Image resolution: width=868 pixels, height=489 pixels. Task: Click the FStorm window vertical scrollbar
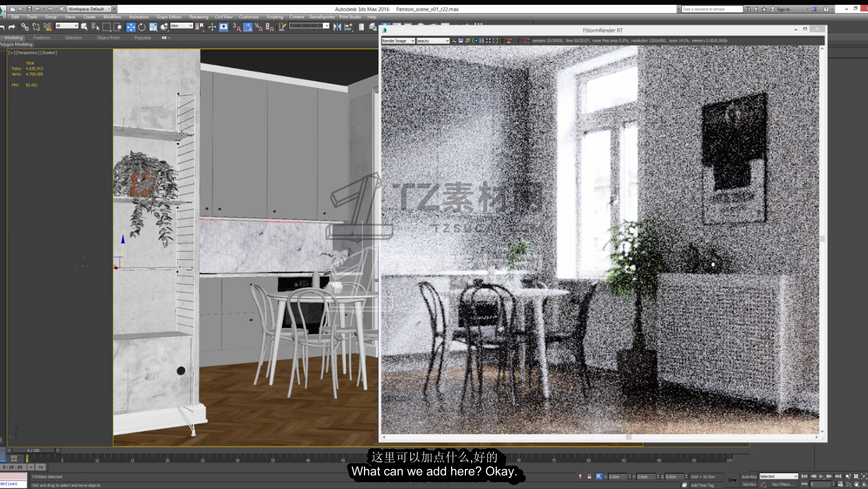[822, 240]
